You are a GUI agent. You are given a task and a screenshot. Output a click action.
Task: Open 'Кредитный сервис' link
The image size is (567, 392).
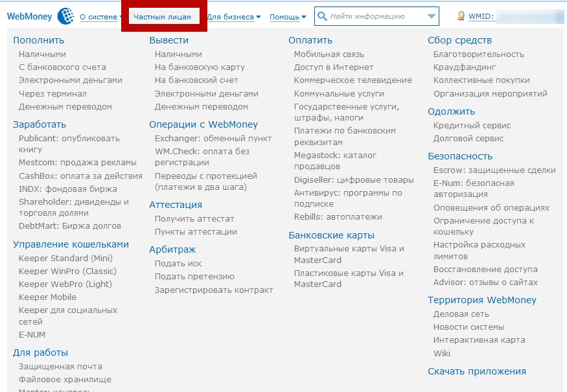472,126
